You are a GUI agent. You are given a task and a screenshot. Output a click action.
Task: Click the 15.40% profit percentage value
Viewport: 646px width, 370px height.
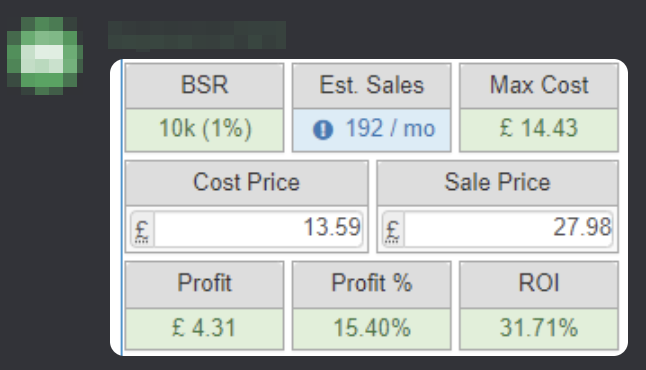coord(372,329)
